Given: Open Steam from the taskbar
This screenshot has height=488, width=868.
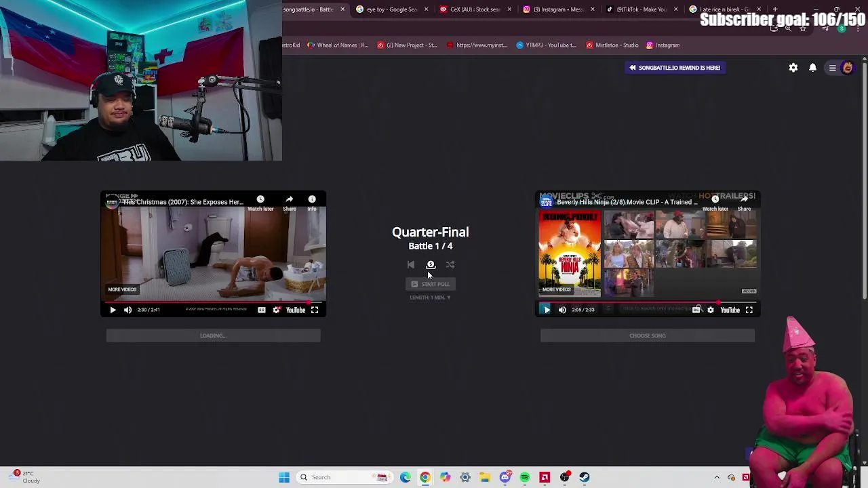Looking at the screenshot, I should coord(585,477).
